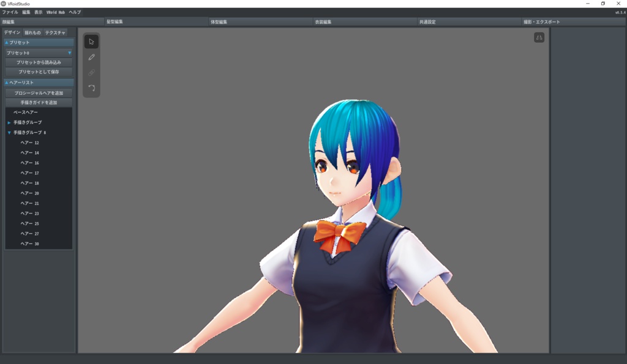
Task: Close the VRoidStudio window
Action: click(618, 4)
